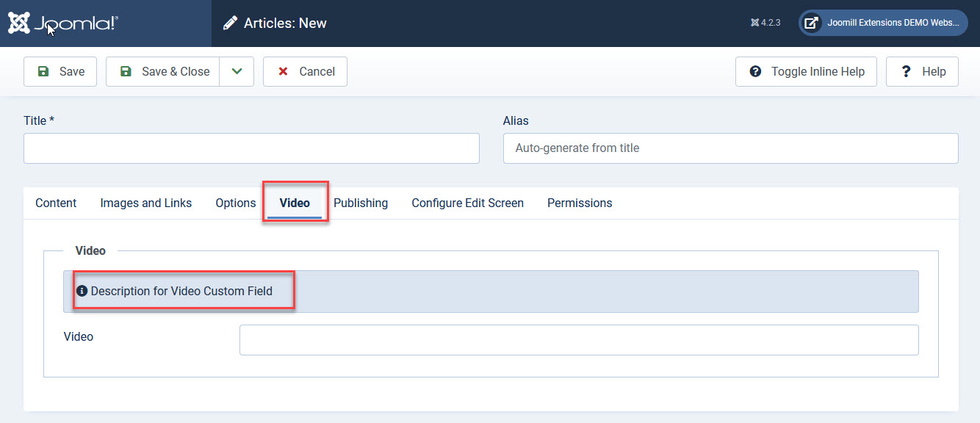This screenshot has width=980, height=423.
Task: Select the Options tab
Action: pos(235,203)
